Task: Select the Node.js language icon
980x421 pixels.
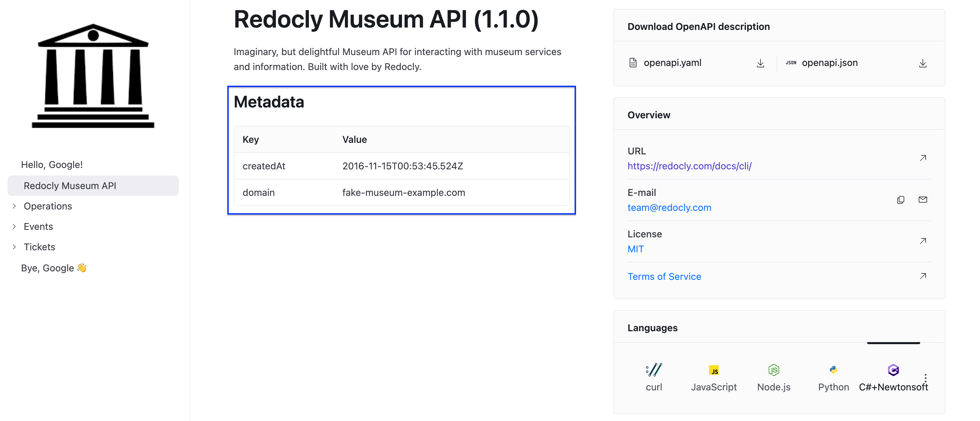Action: tap(773, 370)
